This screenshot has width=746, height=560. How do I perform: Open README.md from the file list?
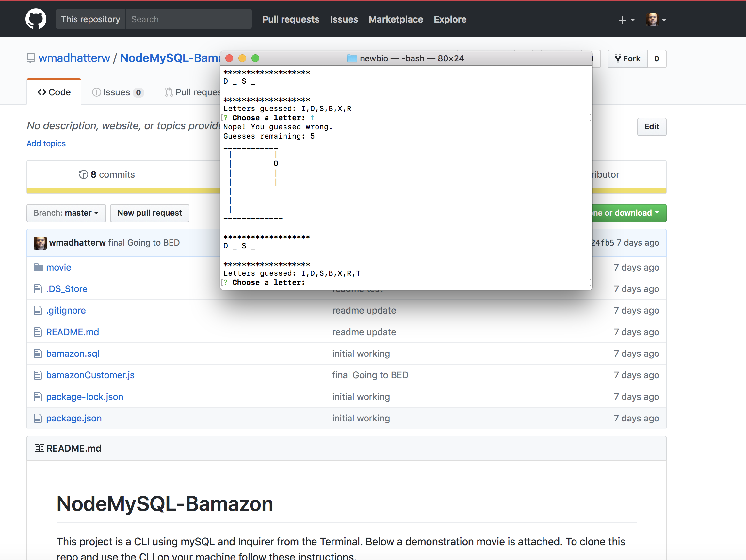coord(73,332)
